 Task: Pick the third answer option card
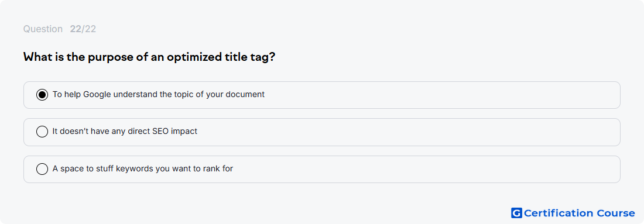[x=321, y=169]
